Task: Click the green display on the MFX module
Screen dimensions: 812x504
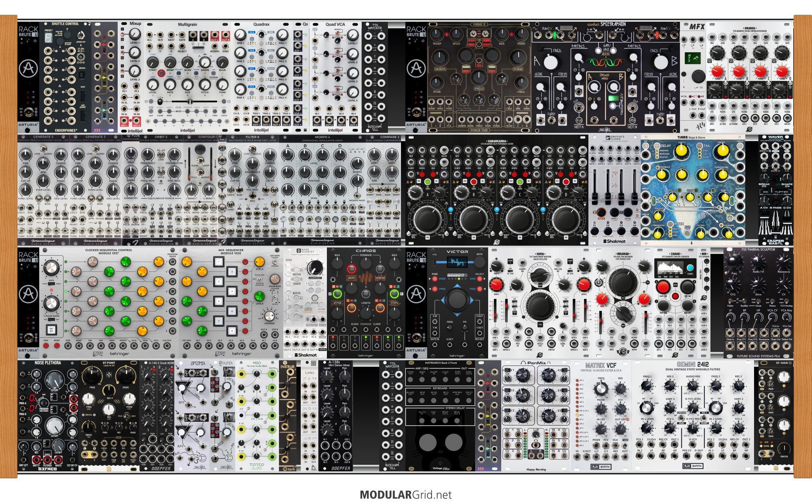Action: click(x=692, y=58)
